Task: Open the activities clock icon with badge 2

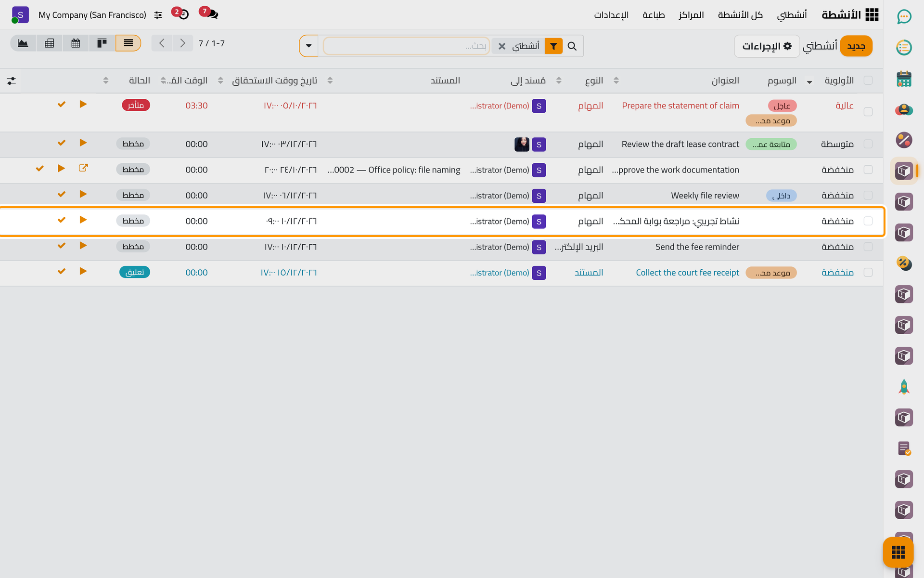Action: [181, 13]
